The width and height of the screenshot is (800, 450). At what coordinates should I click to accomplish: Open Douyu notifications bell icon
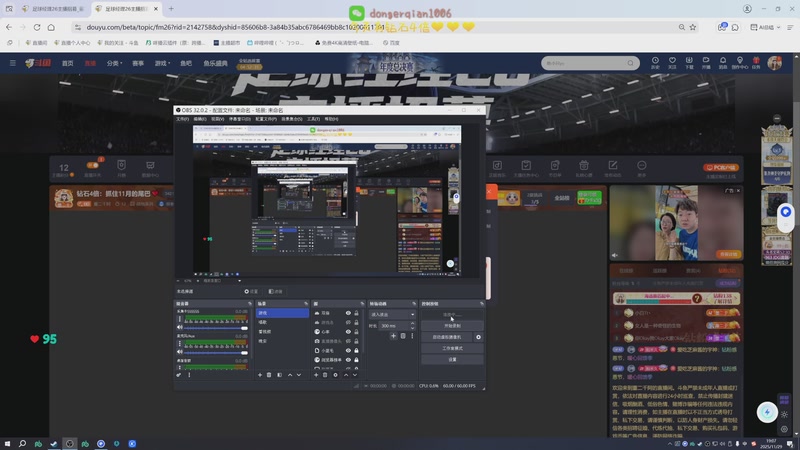point(722,62)
